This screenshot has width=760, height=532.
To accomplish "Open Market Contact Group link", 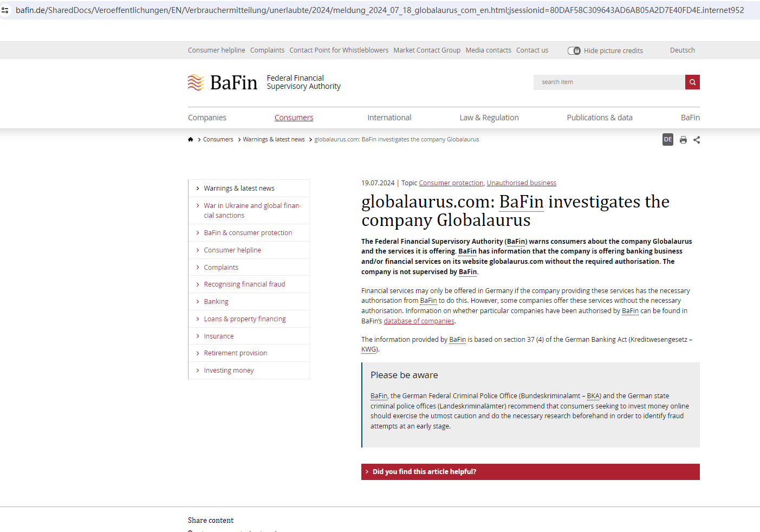I will pyautogui.click(x=427, y=50).
